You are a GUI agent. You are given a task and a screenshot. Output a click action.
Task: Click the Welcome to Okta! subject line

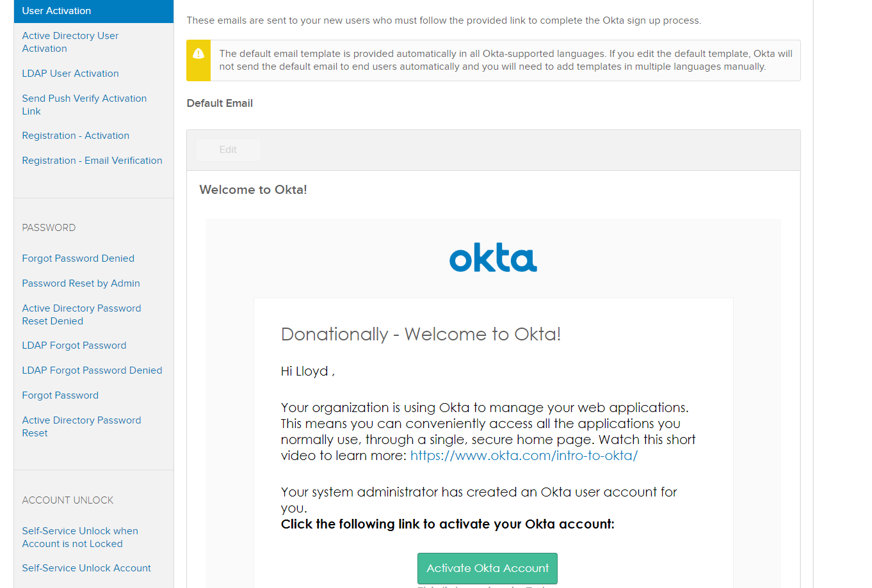pos(253,190)
